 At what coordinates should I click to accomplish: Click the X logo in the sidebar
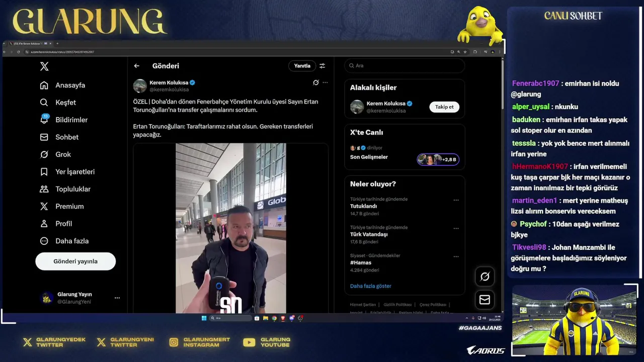tap(44, 66)
